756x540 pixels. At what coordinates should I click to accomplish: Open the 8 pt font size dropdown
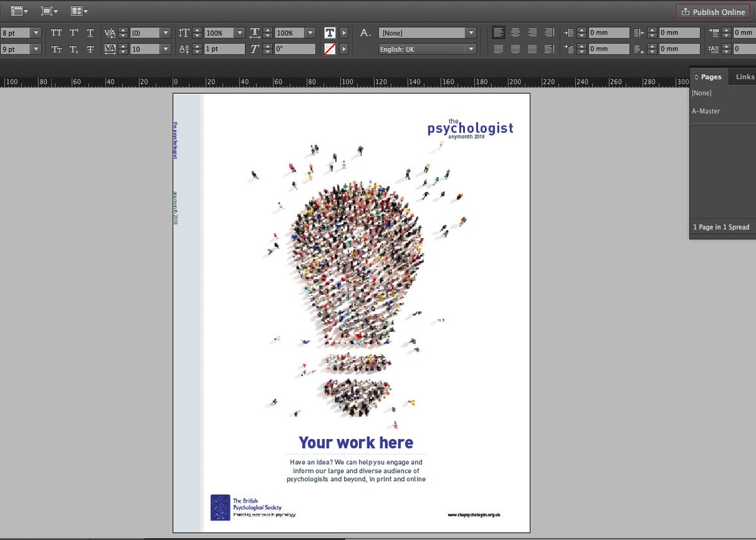(x=35, y=33)
